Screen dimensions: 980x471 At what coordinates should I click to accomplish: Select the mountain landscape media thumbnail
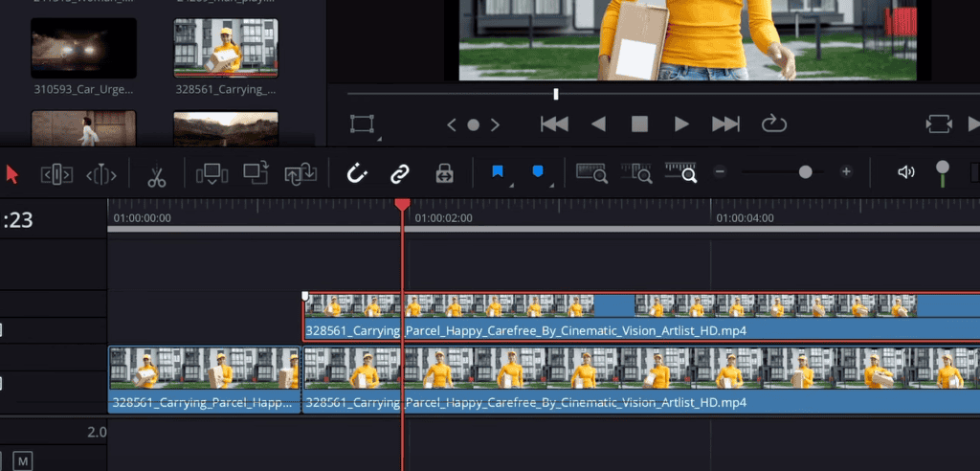coord(226,128)
